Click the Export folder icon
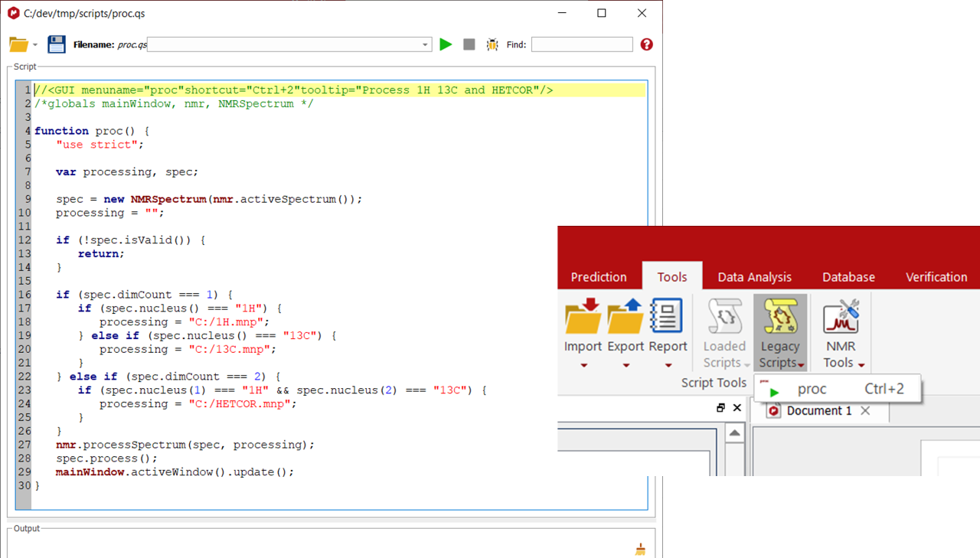Screen dimensions: 980x558 pos(626,318)
